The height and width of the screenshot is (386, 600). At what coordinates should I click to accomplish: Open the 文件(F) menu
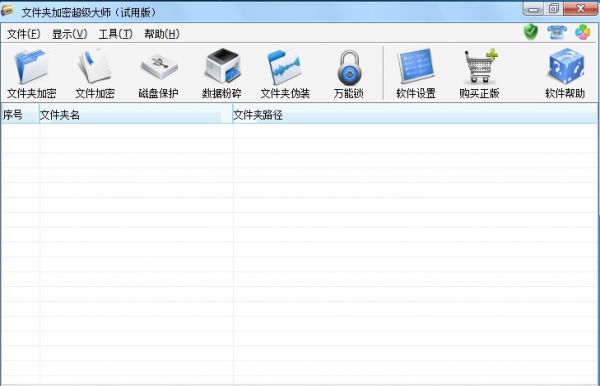[23, 34]
